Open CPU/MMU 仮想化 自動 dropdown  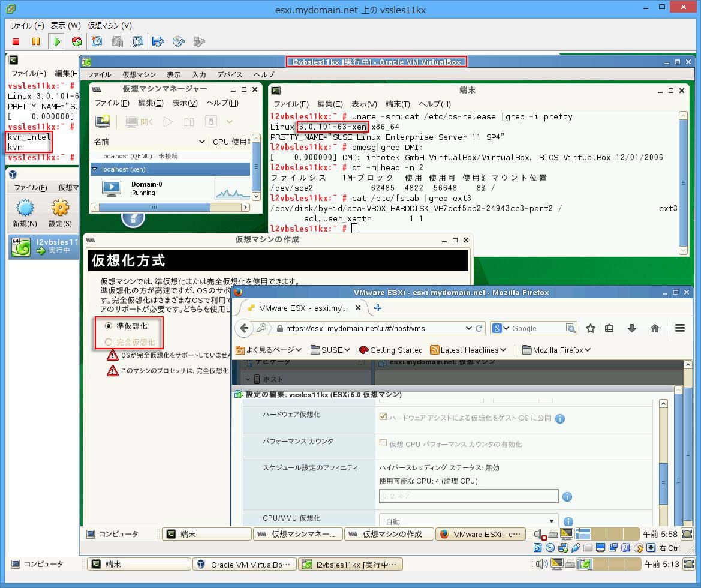468,521
